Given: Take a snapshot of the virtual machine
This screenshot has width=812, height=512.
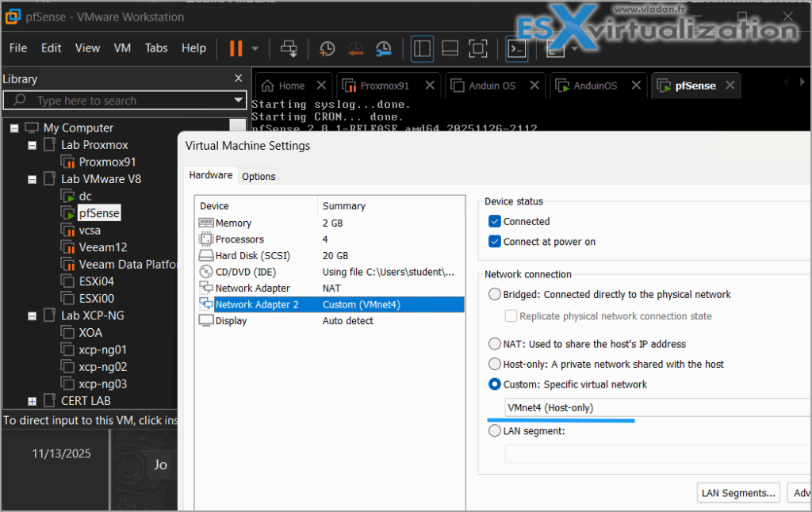Looking at the screenshot, I should (327, 48).
